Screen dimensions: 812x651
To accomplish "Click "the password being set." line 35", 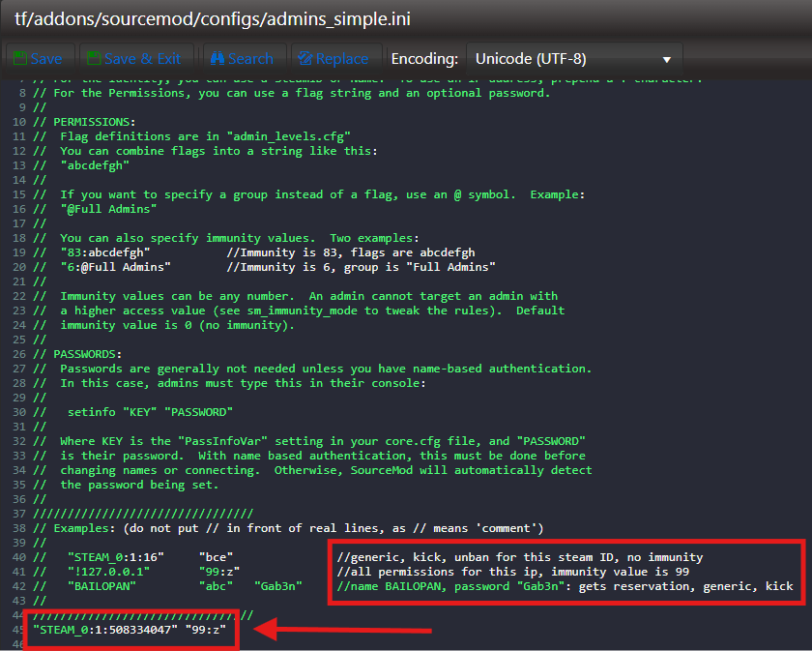I will [140, 485].
